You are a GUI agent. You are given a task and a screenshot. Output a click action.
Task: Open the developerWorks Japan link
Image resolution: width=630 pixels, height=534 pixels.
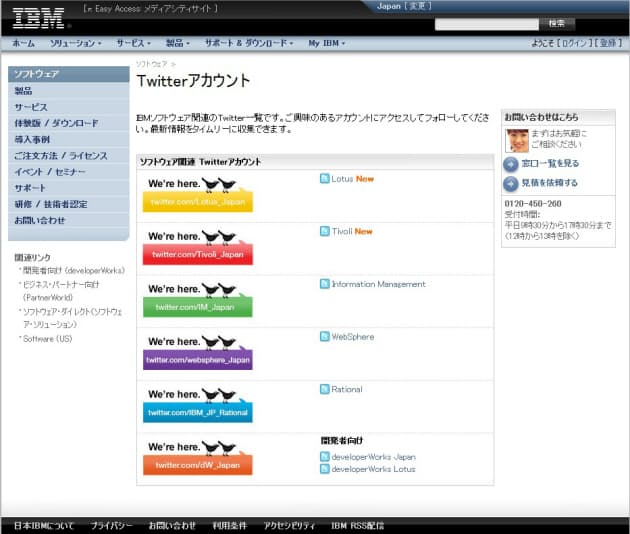(x=373, y=457)
